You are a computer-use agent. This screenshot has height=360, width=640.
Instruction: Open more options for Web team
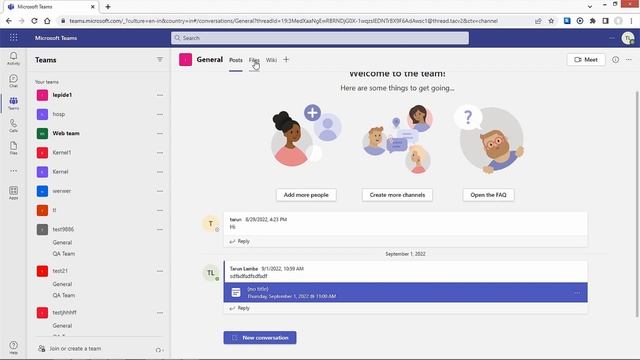pos(160,133)
